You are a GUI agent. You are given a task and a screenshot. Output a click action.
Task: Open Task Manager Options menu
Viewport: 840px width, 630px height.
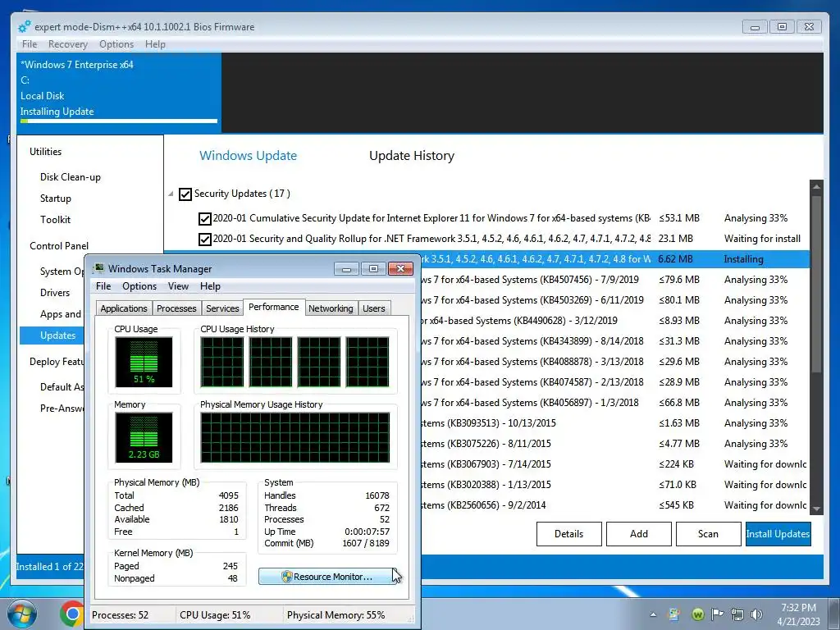139,286
